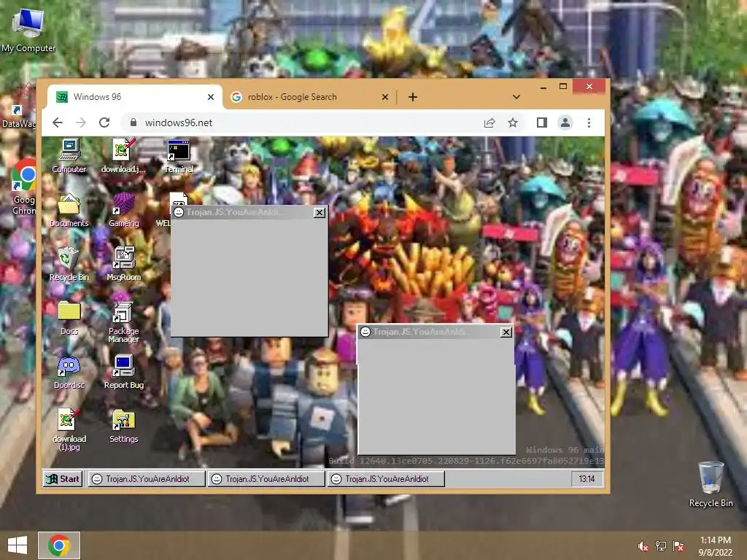
Task: Open the Gameing shortcut icon
Action: tap(123, 209)
